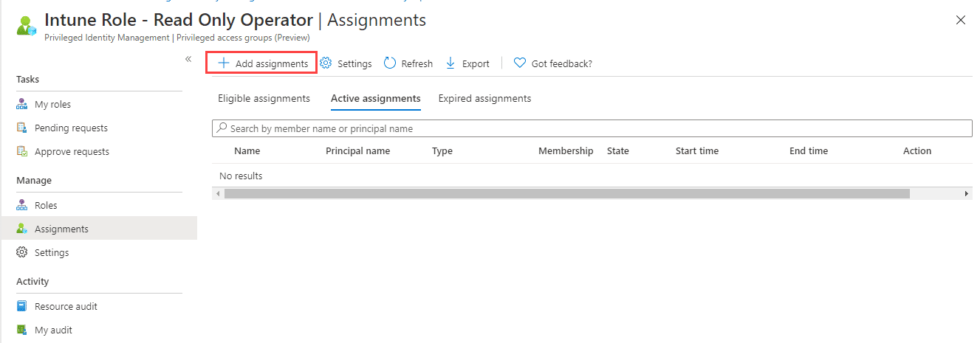Click the horizontal scrollbar thumb
The image size is (980, 343).
567,193
